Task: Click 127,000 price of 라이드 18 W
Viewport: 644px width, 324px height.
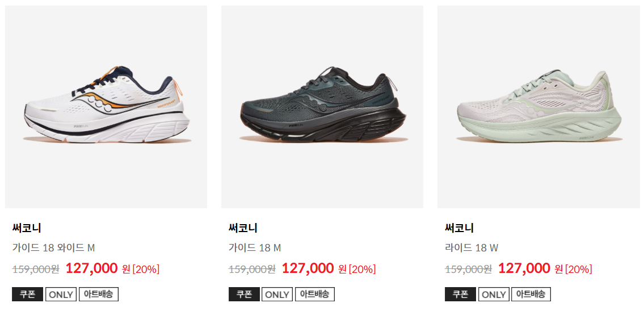Action: coord(524,268)
